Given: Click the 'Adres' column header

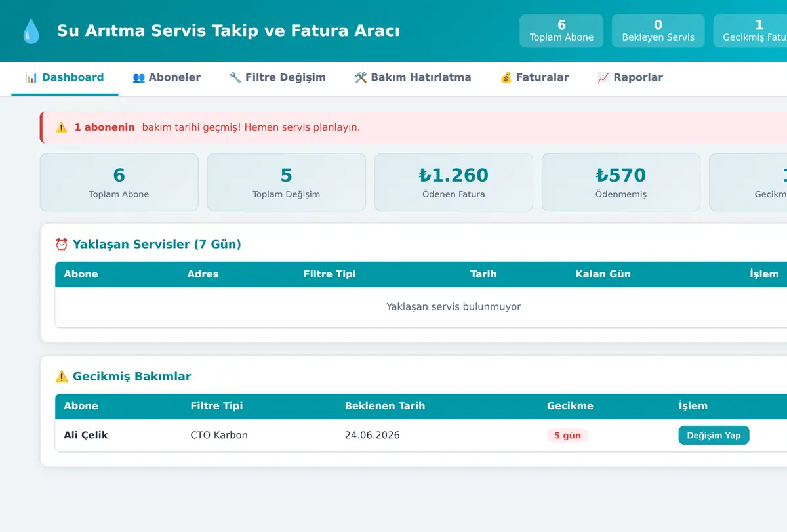Looking at the screenshot, I should pyautogui.click(x=203, y=274).
